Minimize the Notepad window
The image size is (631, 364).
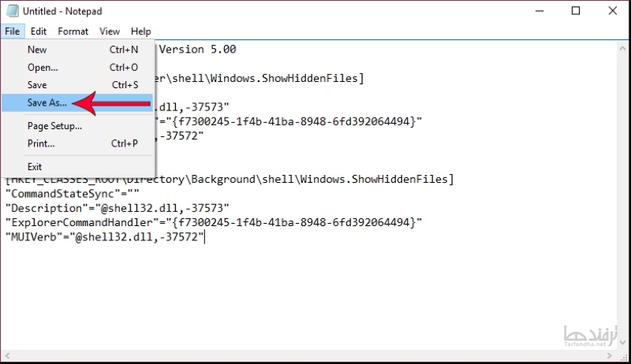tap(540, 11)
